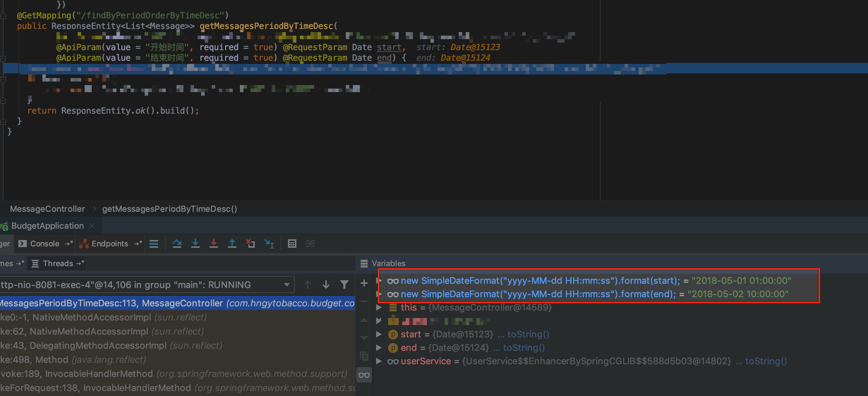Move watch up with triangle icon
Viewport: 868px width, 396px height.
coord(364,320)
